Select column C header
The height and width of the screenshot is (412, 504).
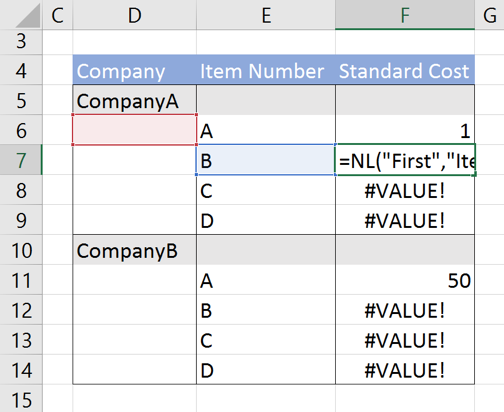tap(58, 15)
